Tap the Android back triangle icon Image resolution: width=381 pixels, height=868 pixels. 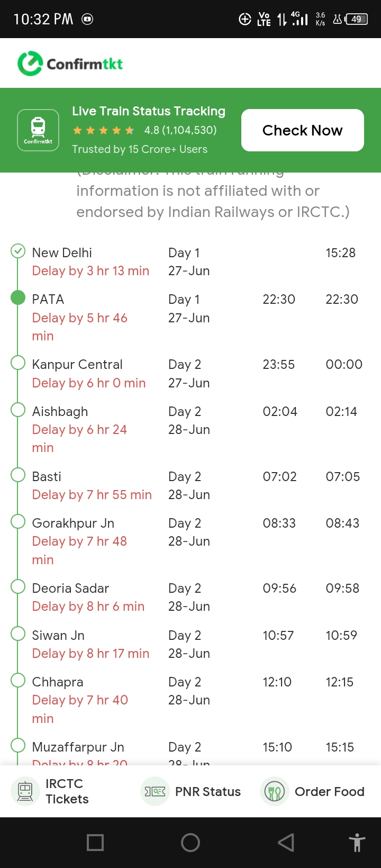pyautogui.click(x=286, y=842)
